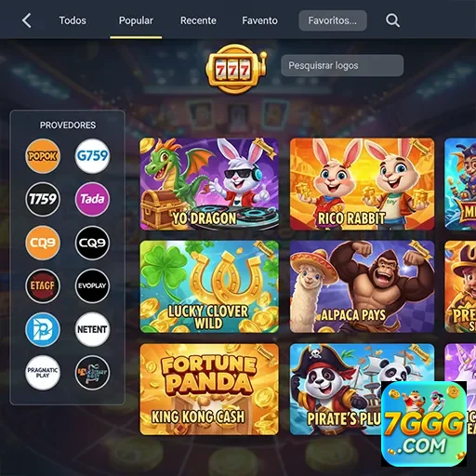This screenshot has width=476, height=476.
Task: Go back with the left arrow icon
Action: 27,20
